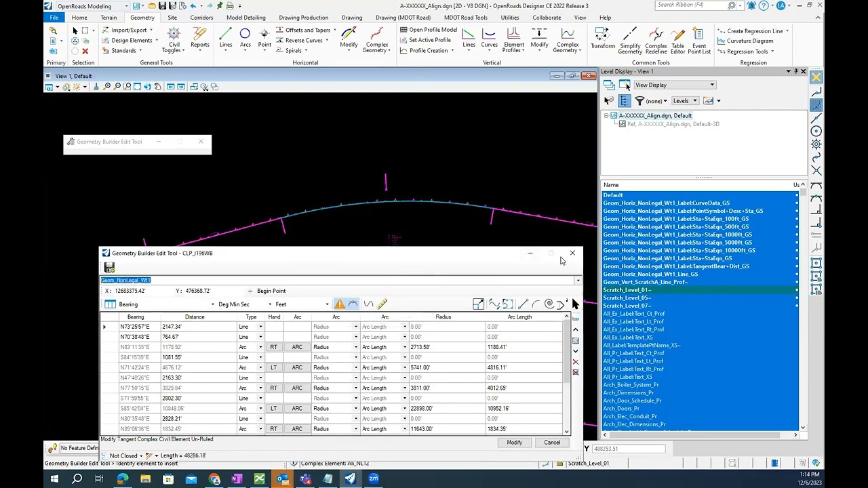The width and height of the screenshot is (868, 488).
Task: Toggle ARC button in 3811.00' radius row
Action: 297,388
